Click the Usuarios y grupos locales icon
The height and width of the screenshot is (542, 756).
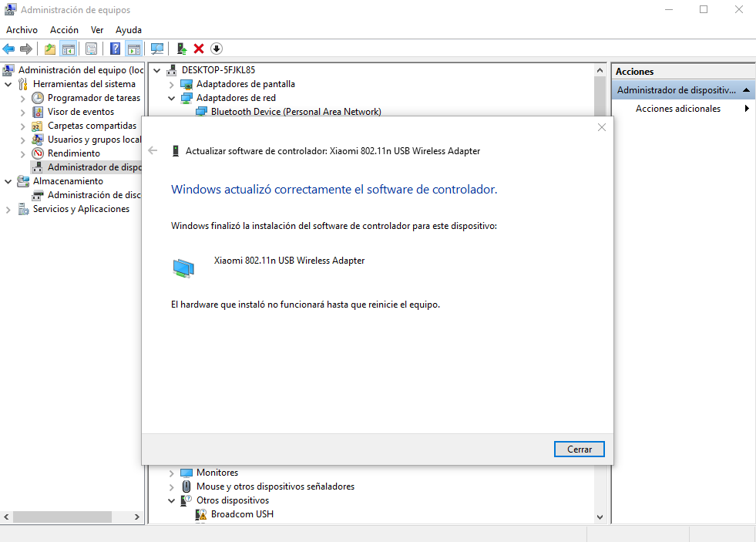[37, 140]
